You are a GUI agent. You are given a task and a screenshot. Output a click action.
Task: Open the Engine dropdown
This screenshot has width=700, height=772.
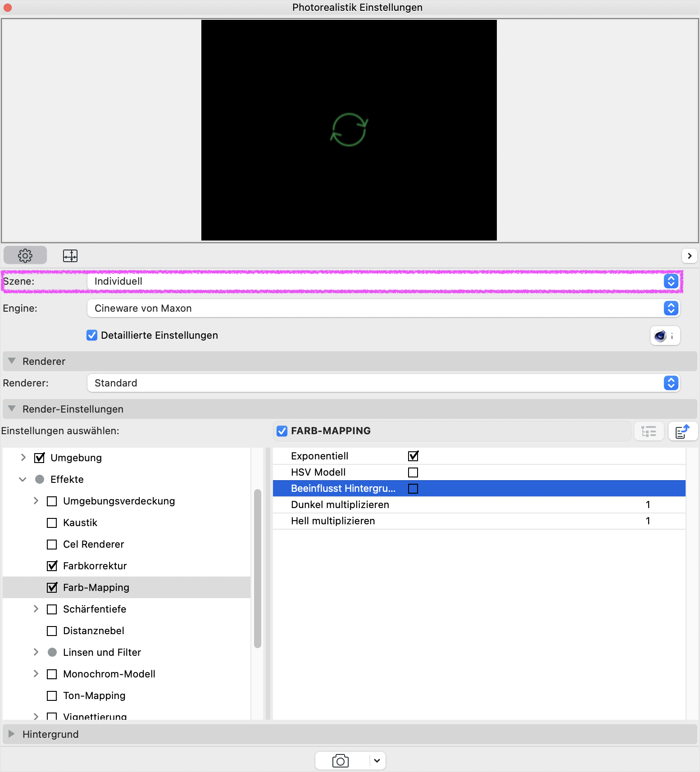coord(383,309)
